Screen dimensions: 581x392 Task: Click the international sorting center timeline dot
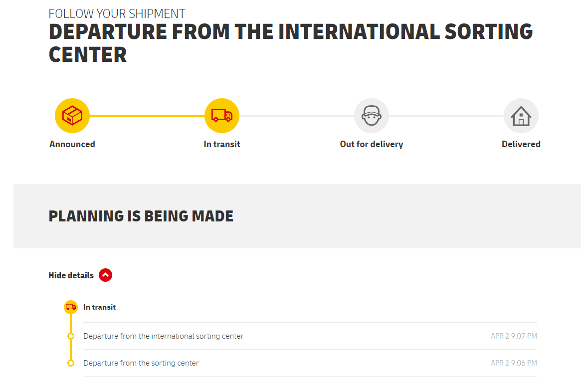[71, 336]
